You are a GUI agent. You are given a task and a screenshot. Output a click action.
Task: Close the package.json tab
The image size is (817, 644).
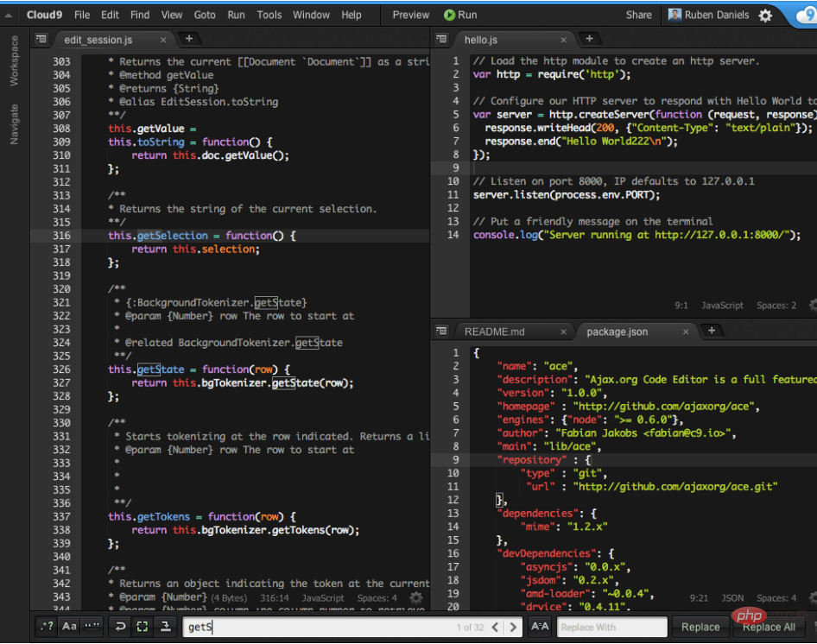pos(686,331)
